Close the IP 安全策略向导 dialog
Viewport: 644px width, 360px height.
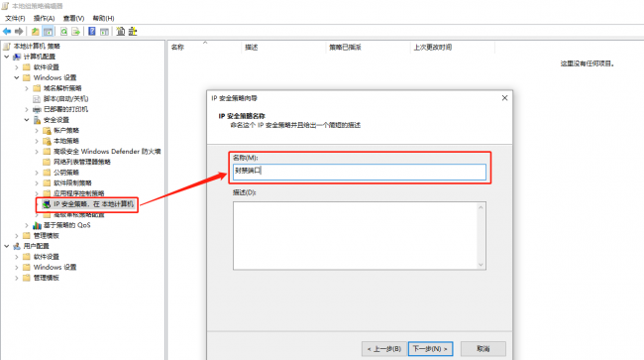(x=504, y=98)
